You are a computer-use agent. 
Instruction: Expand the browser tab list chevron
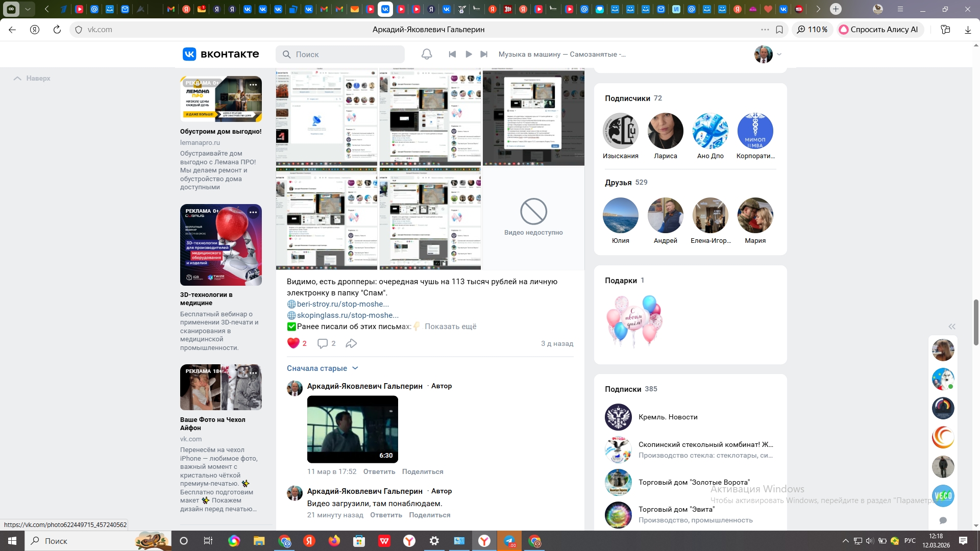coord(28,9)
